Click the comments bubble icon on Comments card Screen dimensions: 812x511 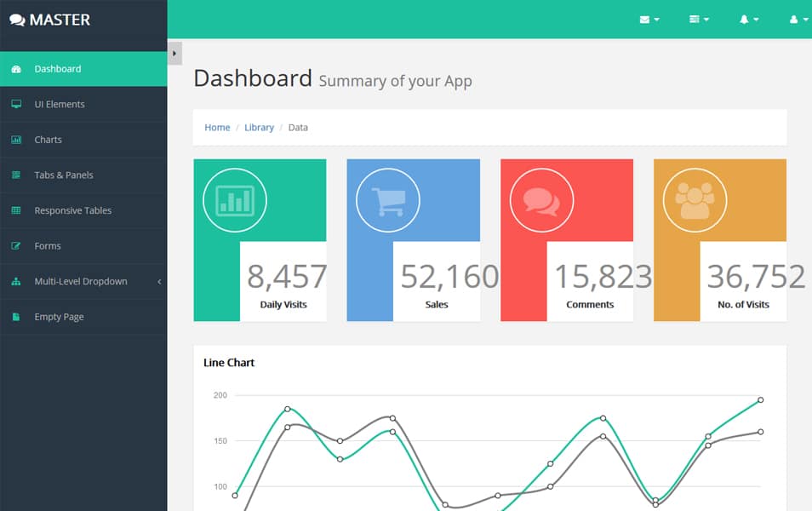pos(541,199)
